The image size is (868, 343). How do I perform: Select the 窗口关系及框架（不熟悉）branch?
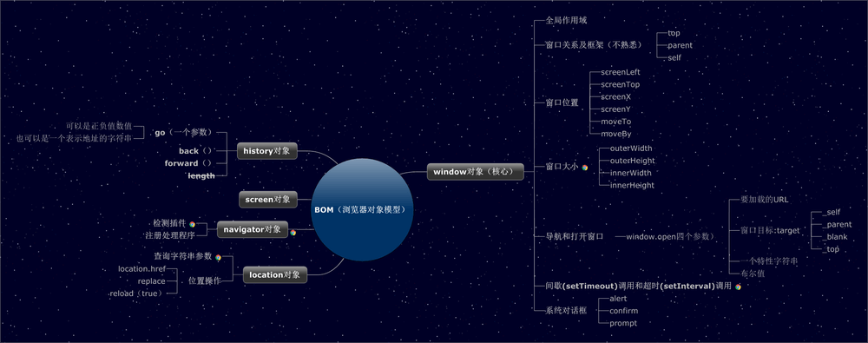point(594,45)
